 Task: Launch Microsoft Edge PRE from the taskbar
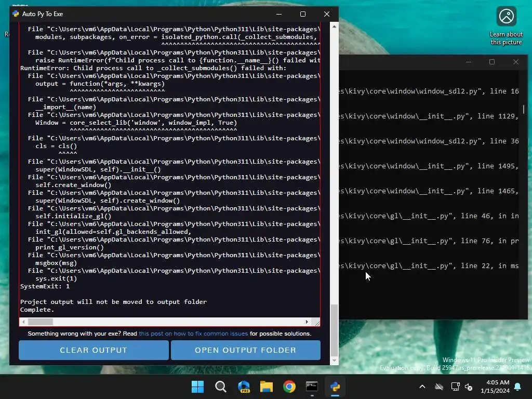click(x=244, y=387)
